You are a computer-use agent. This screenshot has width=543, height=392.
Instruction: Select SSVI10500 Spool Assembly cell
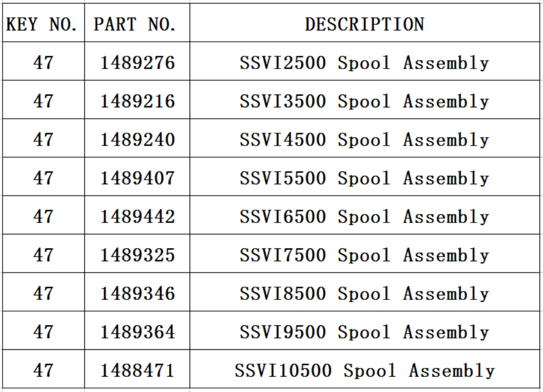364,371
